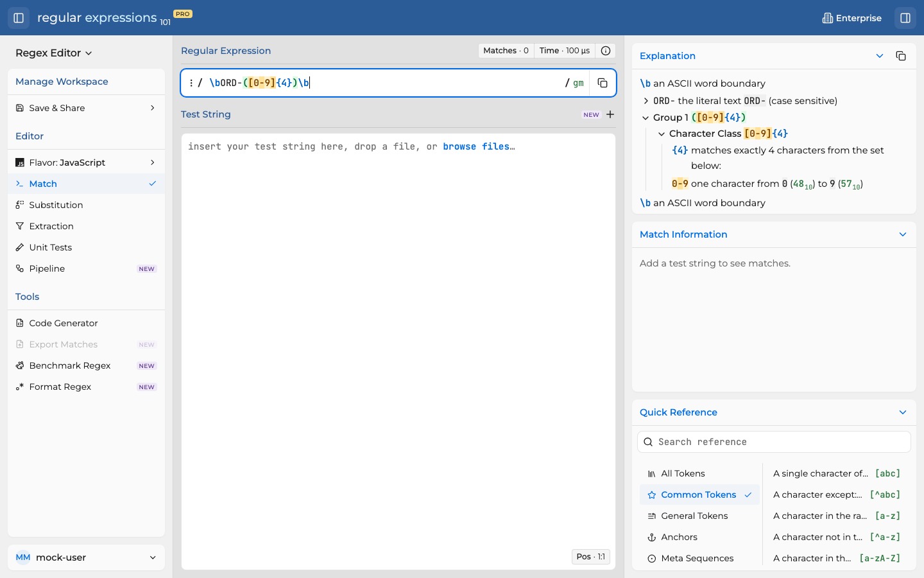
Task: Click the Pipeline icon
Action: pyautogui.click(x=20, y=268)
